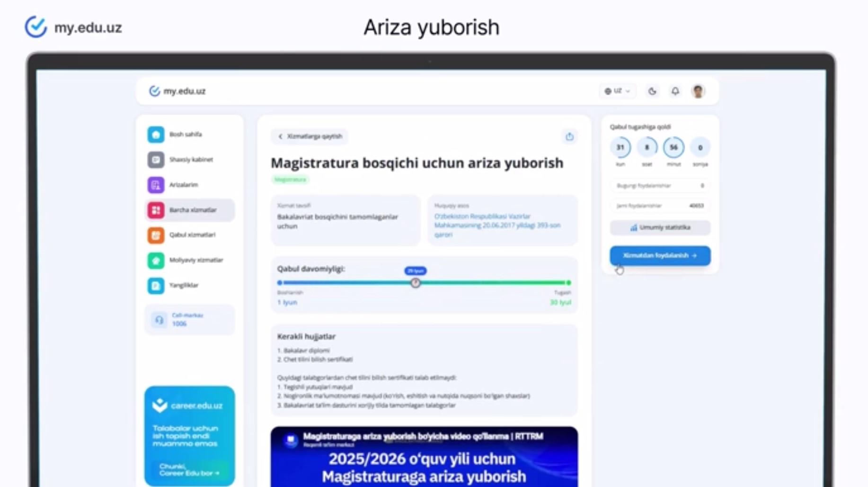This screenshot has height=487, width=868.
Task: Click the Bakalavriat bosqichini tamomlaganlar uchun description
Action: (x=337, y=221)
